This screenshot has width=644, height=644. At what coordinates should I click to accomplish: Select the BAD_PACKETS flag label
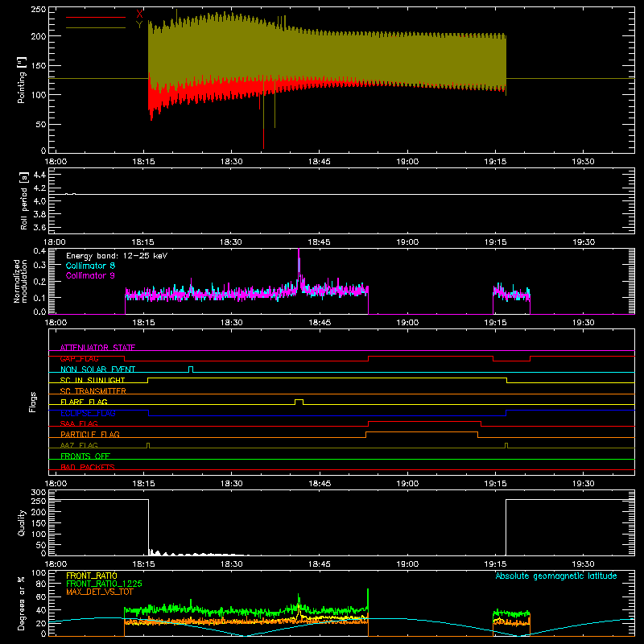[88, 467]
